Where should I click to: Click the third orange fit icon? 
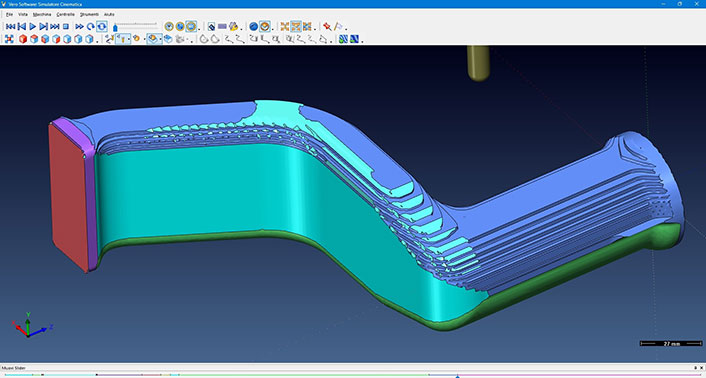point(307,27)
